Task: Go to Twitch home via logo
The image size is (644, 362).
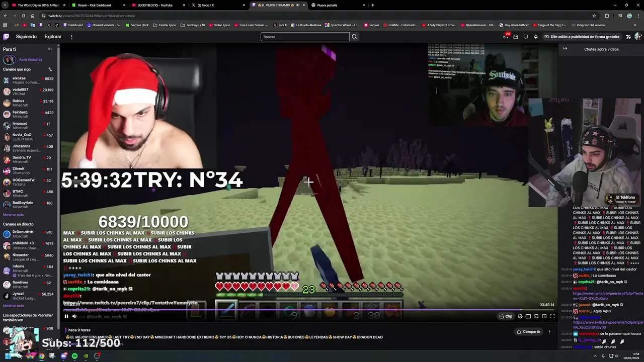Action: click(x=6, y=37)
